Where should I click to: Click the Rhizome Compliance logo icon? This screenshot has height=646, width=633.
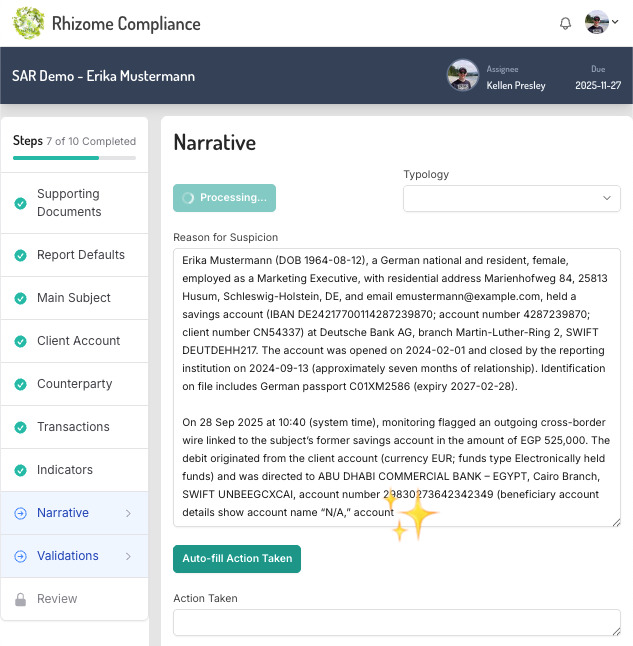[x=28, y=23]
